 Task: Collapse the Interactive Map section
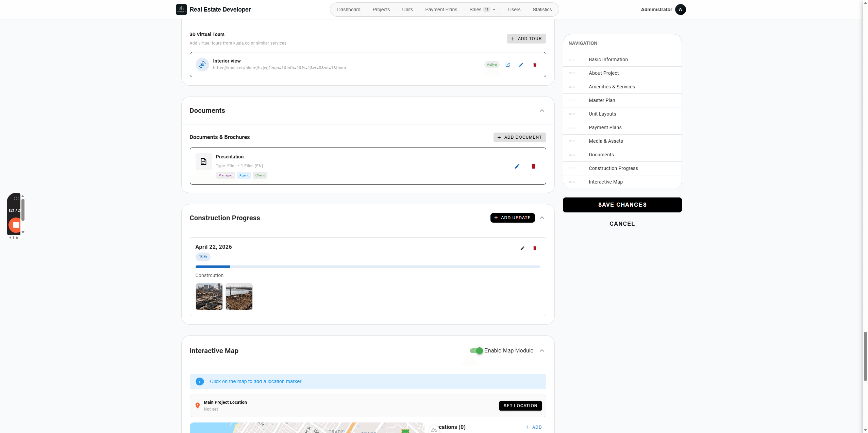[542, 350]
